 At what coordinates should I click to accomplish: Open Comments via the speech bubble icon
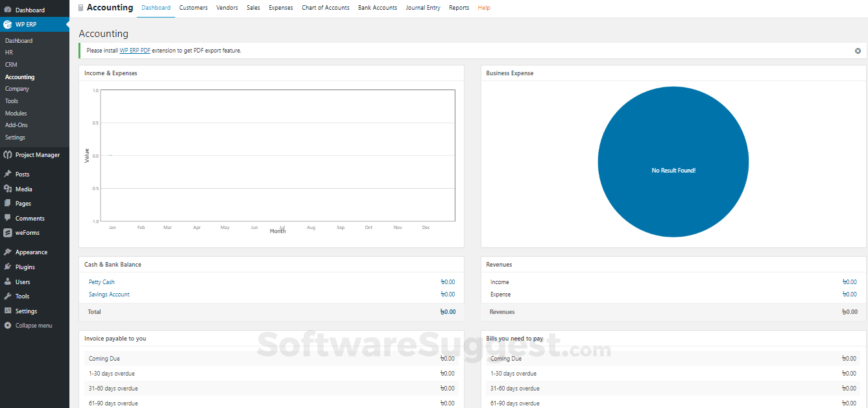(6, 218)
